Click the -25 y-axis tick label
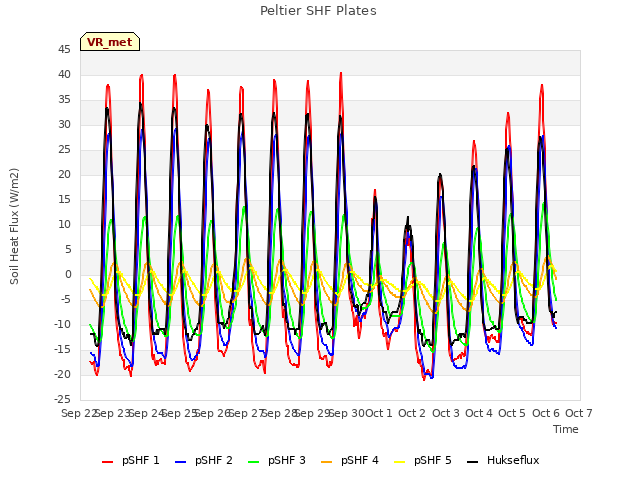This screenshot has height=480, width=640. click(x=62, y=399)
